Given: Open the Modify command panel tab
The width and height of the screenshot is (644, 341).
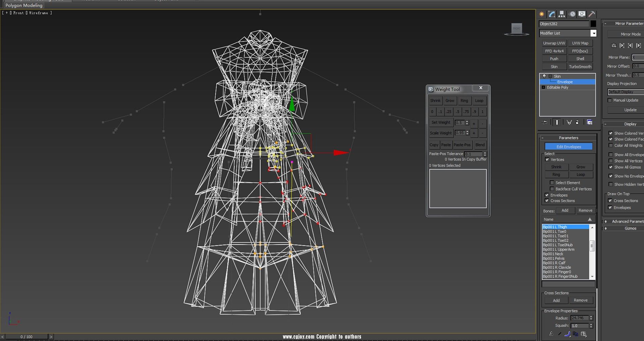Looking at the screenshot, I should pyautogui.click(x=552, y=14).
